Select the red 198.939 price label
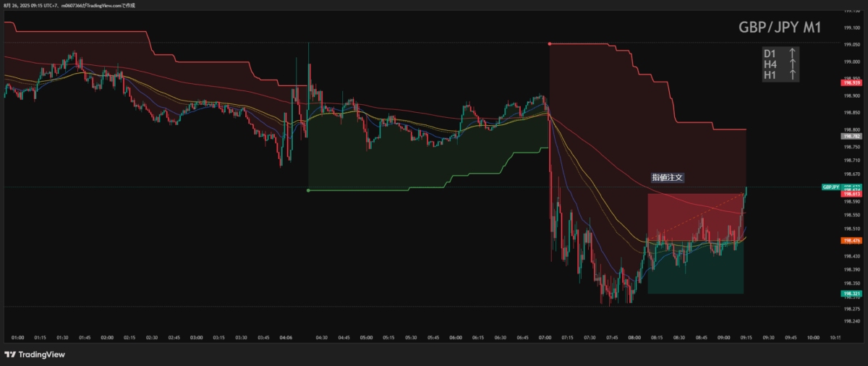868x366 pixels. [x=851, y=84]
